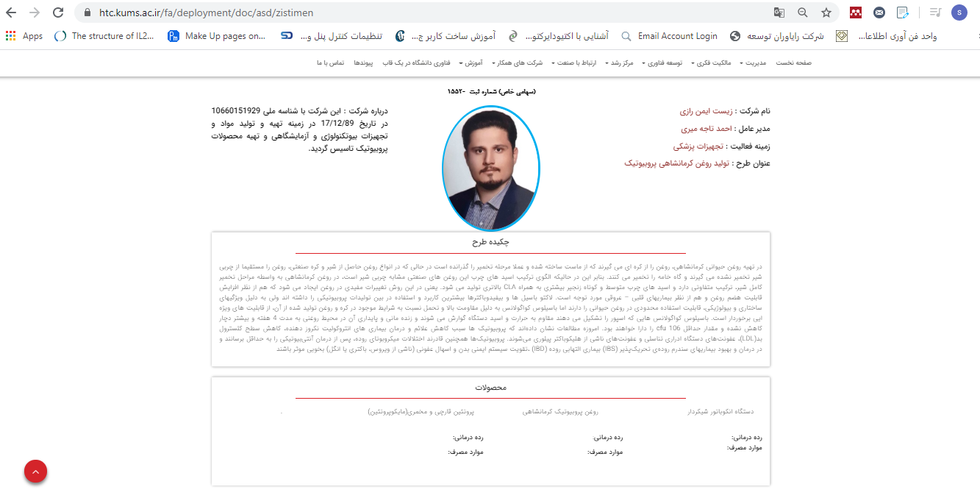The image size is (980, 498).
Task: Open the Email Account Login bookmark
Action: (x=668, y=36)
